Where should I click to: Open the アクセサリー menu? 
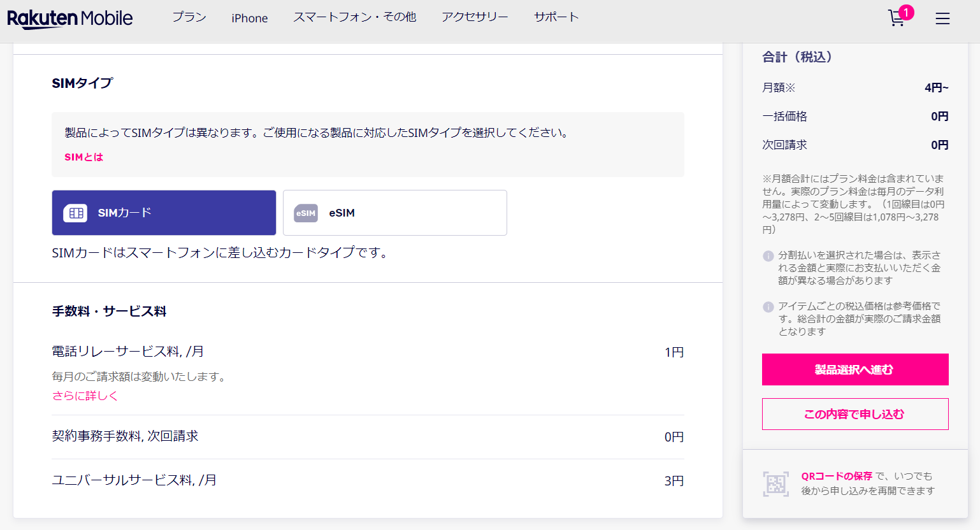coord(475,17)
